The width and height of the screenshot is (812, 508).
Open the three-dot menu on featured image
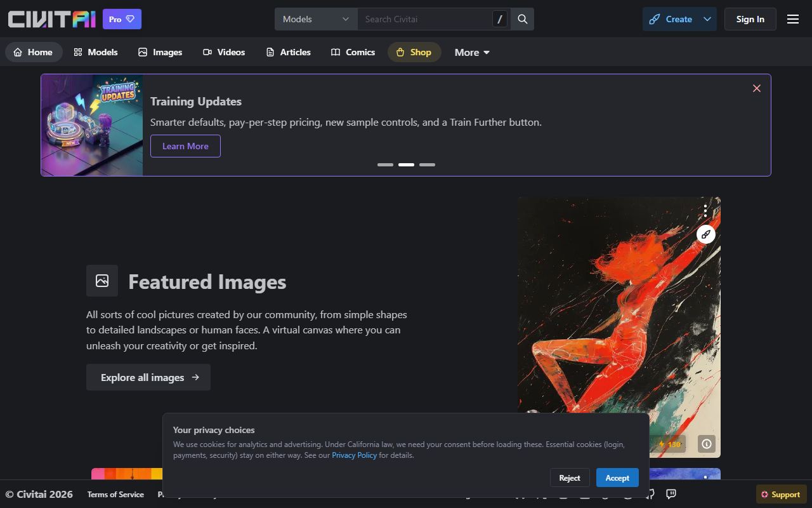pos(705,210)
